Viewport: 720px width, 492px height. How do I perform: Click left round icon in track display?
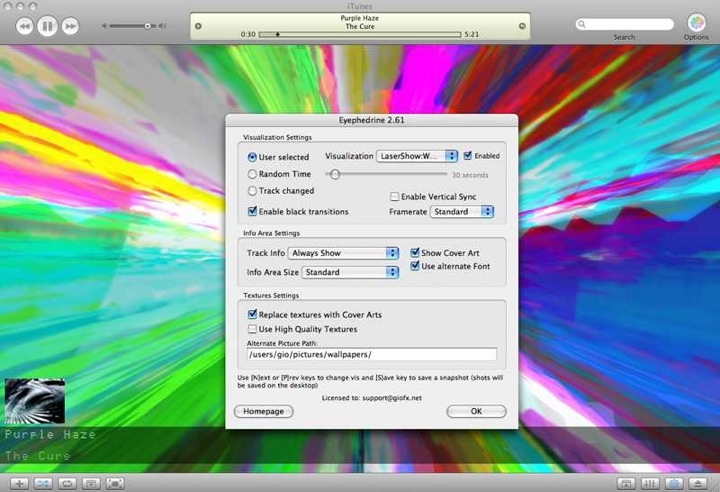(198, 26)
